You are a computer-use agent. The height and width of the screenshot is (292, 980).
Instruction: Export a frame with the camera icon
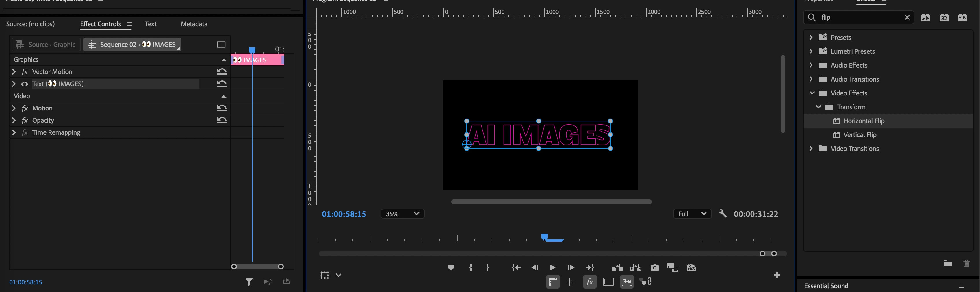tap(654, 268)
